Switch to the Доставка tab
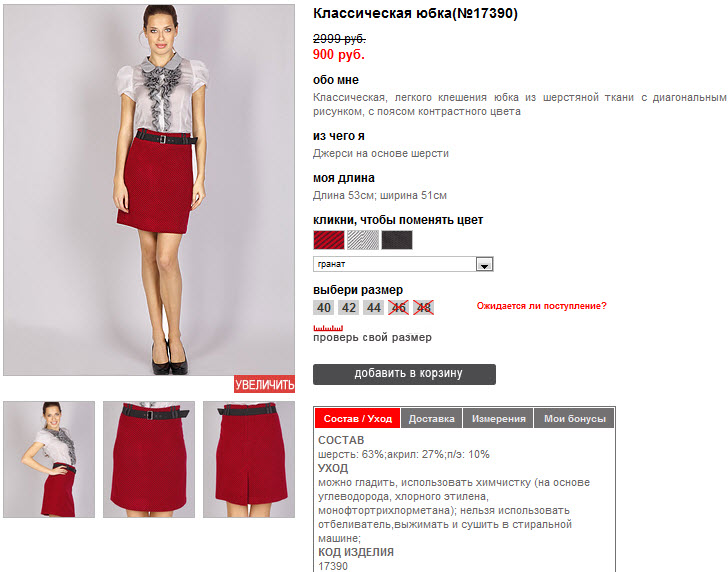728x572 pixels. [431, 418]
